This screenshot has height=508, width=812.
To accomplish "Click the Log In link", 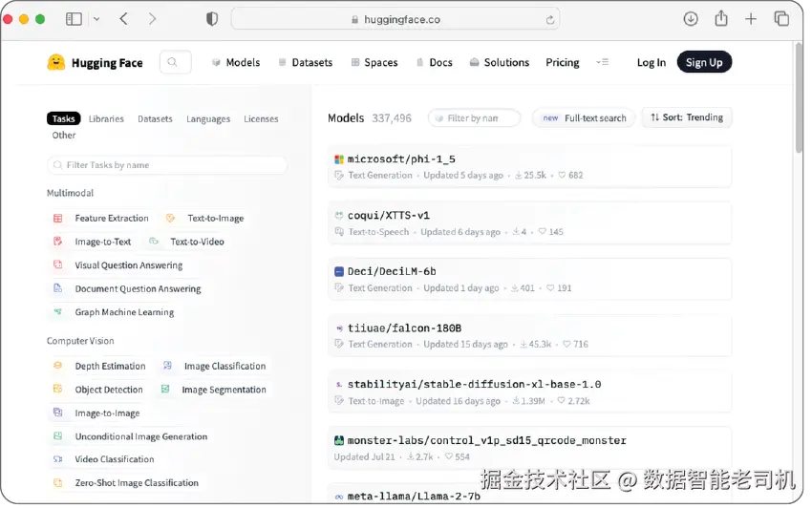I will click(651, 63).
